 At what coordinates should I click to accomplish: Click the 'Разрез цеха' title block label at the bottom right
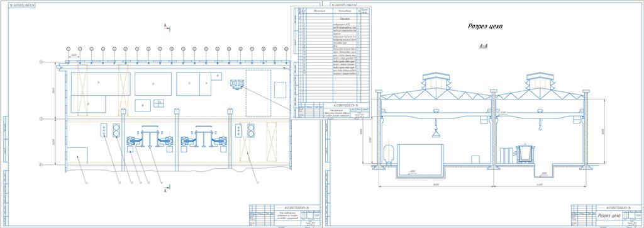click(609, 215)
